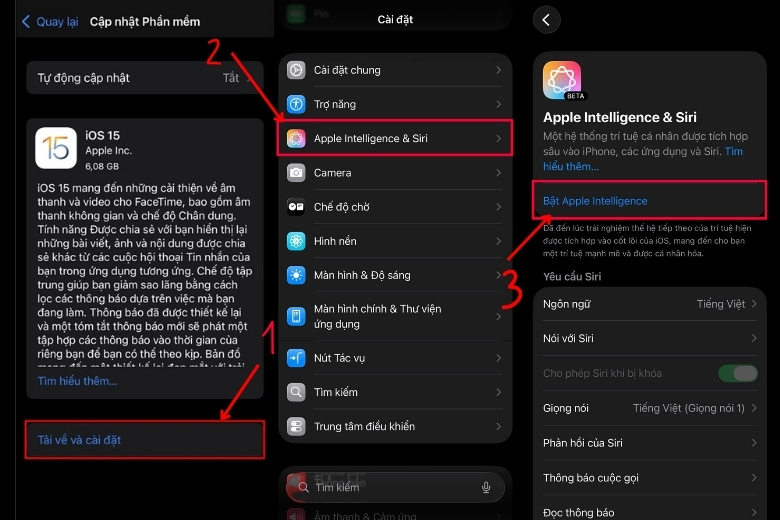Tap the Tìm kiếm search field
Screen dimensions: 780x520
coord(395,487)
